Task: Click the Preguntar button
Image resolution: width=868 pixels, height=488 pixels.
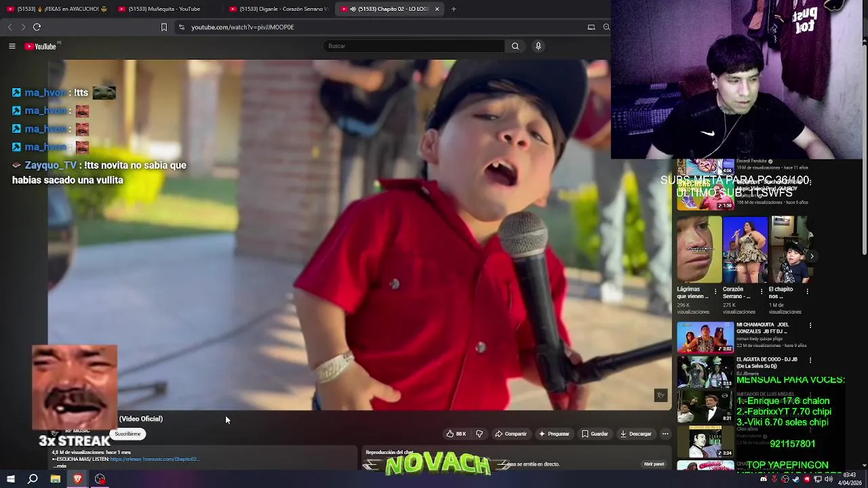Action: tap(554, 434)
